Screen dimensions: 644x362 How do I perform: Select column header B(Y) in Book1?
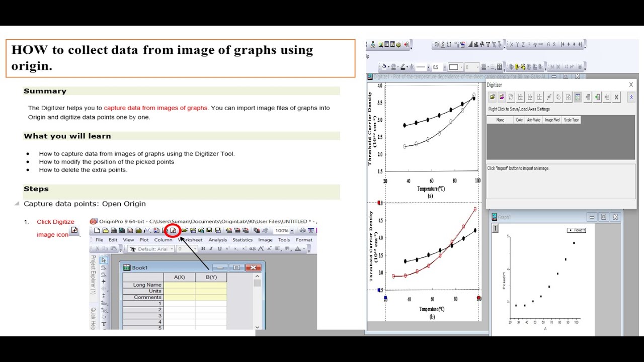click(211, 277)
